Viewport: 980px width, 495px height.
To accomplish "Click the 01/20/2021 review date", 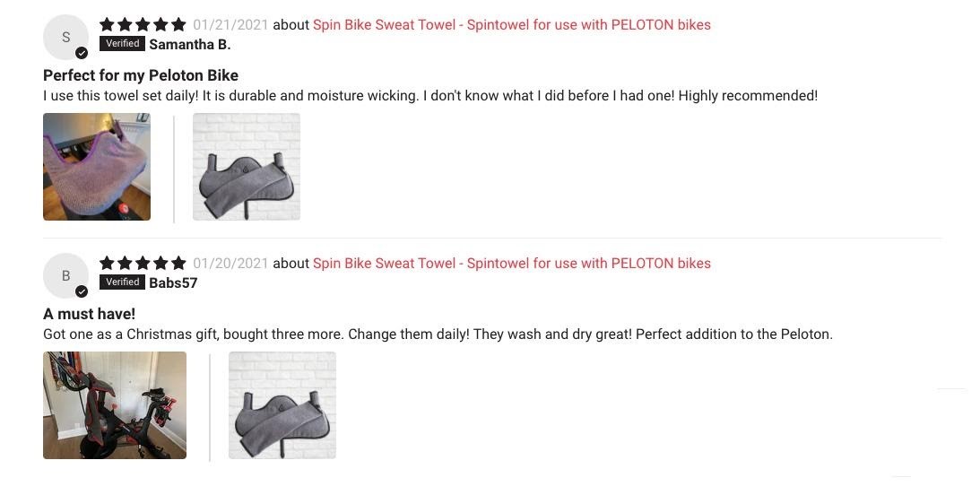I will pos(230,263).
